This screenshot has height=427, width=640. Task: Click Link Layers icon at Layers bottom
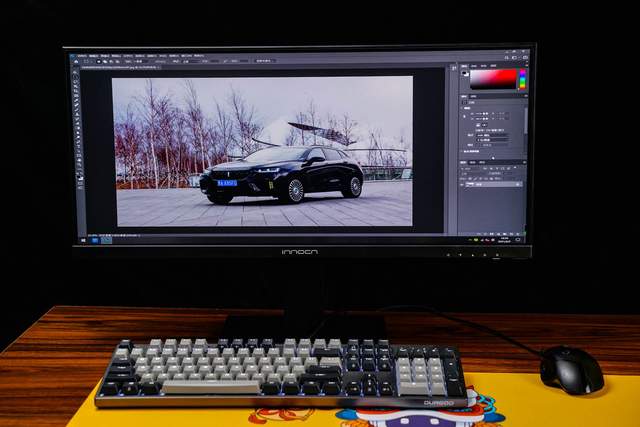(x=479, y=234)
